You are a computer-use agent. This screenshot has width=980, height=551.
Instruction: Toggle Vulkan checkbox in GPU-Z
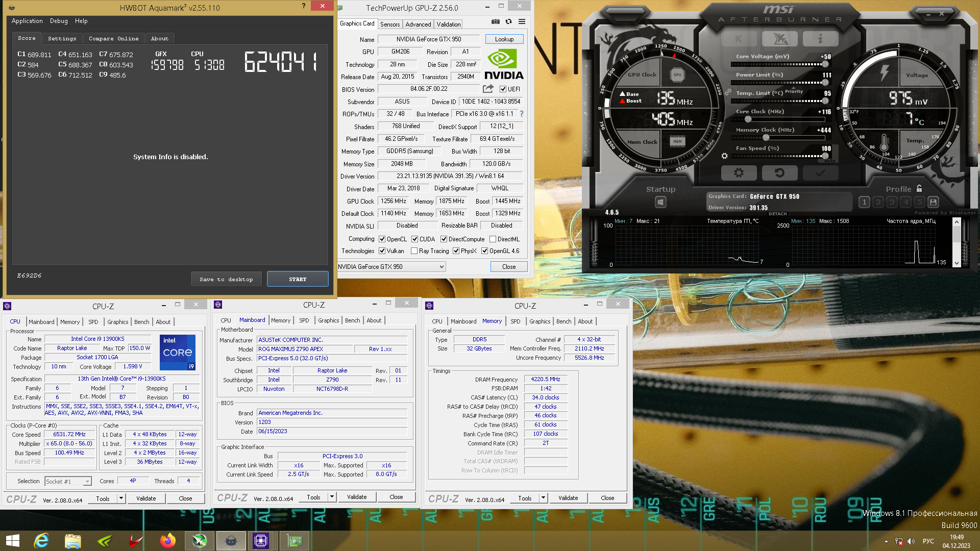pyautogui.click(x=382, y=251)
